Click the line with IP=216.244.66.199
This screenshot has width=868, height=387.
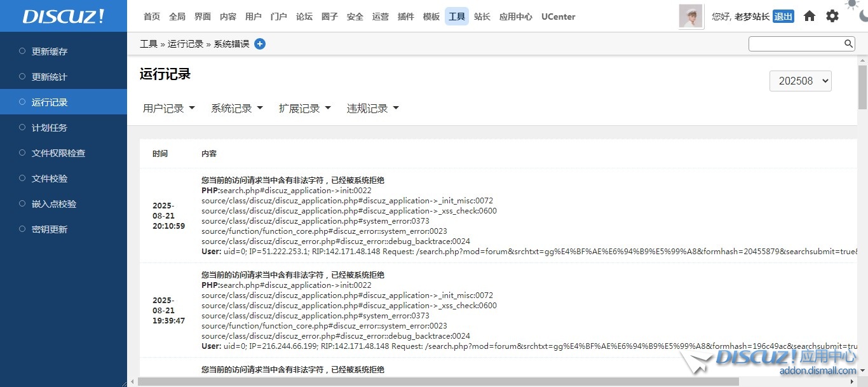pos(529,346)
